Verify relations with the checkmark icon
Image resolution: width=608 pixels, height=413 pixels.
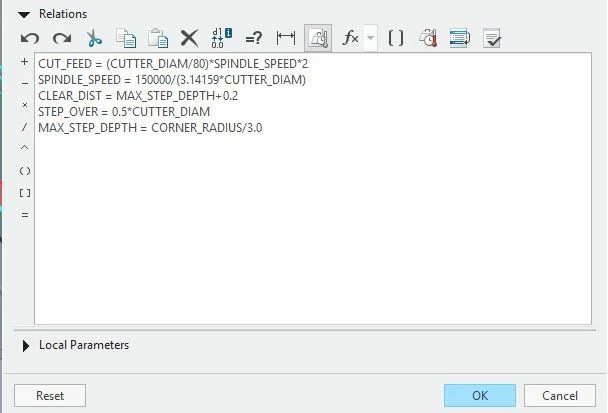point(492,38)
